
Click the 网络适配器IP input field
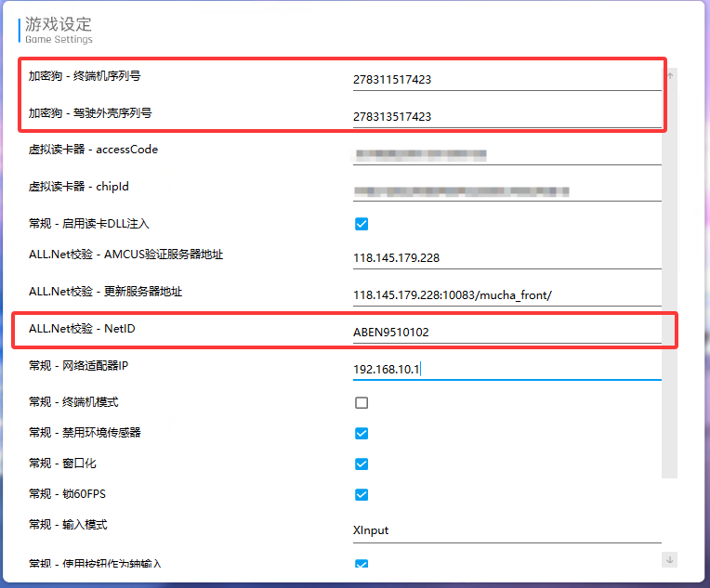click(x=506, y=370)
